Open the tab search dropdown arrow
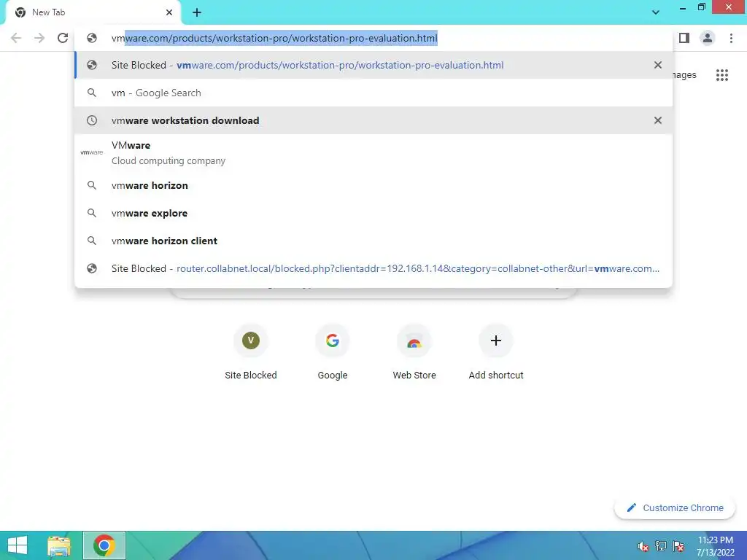Image resolution: width=747 pixels, height=560 pixels. 656,12
